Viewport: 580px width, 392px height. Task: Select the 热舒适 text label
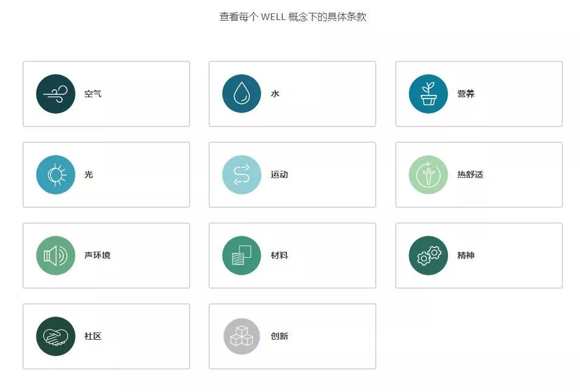coord(470,175)
